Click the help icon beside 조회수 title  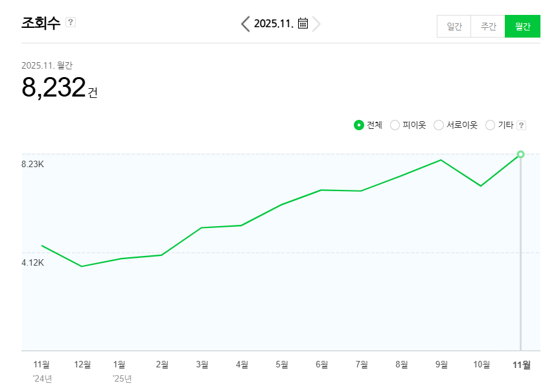tap(71, 23)
